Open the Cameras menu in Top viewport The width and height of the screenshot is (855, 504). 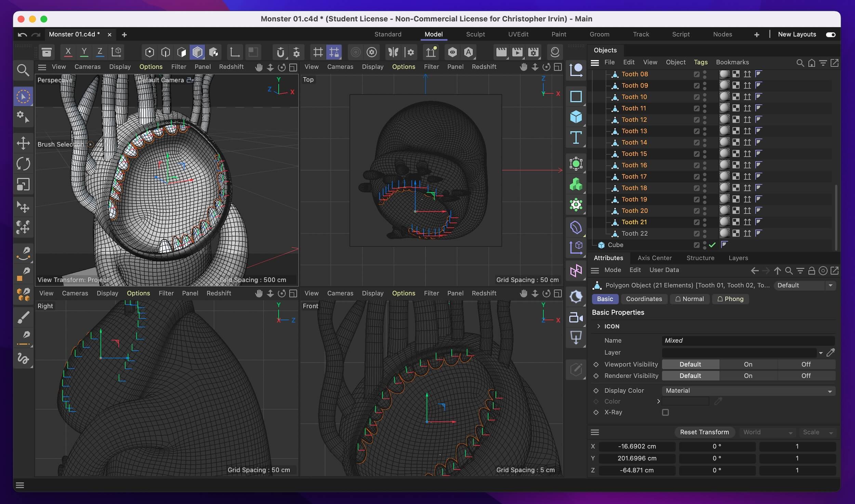pos(340,67)
